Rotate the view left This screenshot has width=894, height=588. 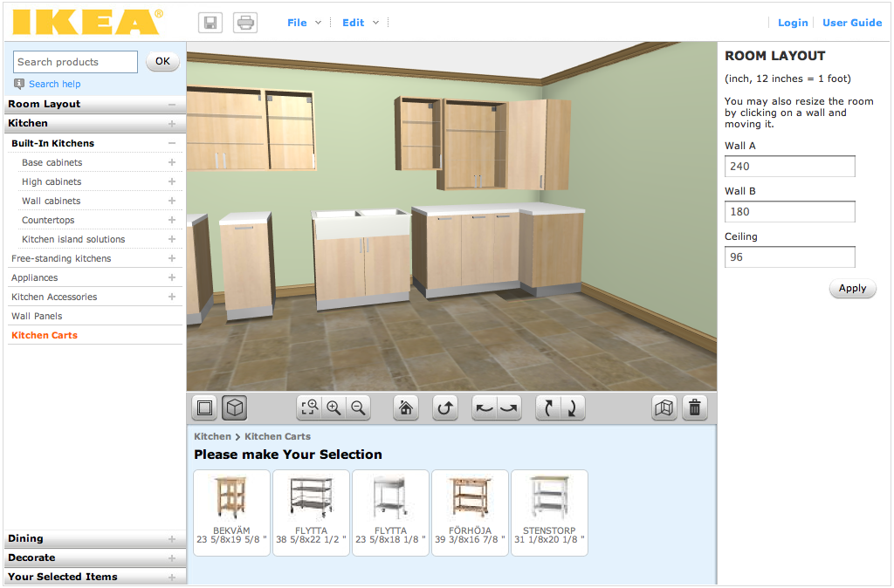485,408
